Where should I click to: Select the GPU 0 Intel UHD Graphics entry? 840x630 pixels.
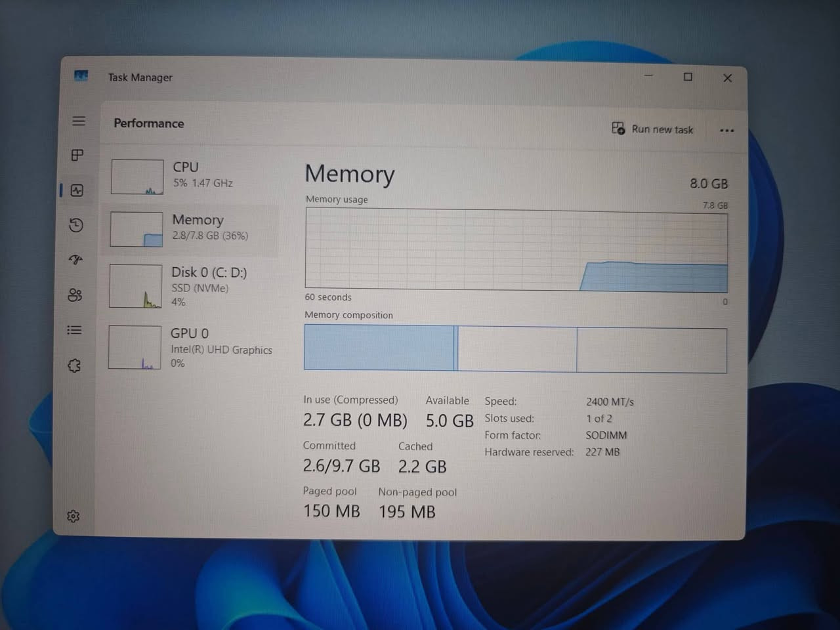click(190, 348)
